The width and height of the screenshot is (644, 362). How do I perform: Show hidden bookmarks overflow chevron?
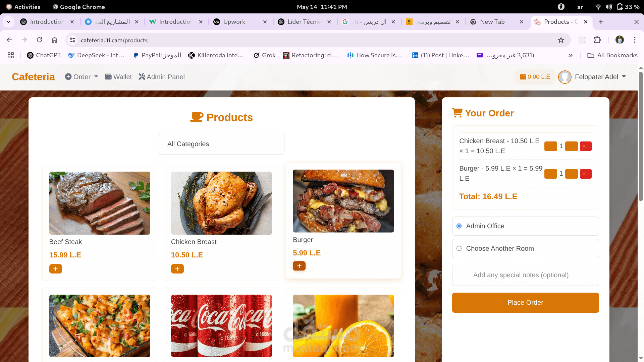click(570, 55)
